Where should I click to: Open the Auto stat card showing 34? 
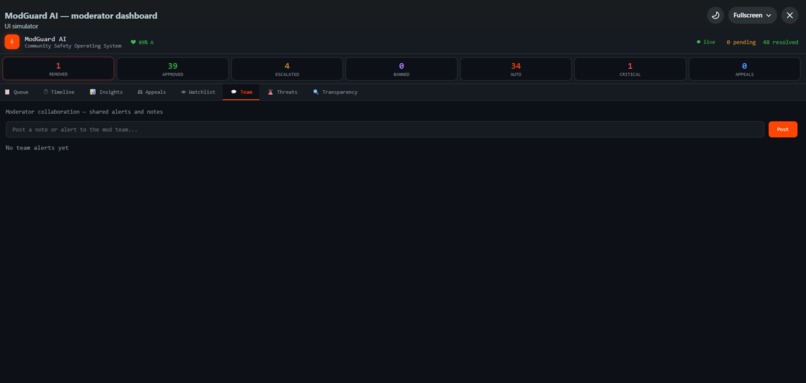click(516, 69)
